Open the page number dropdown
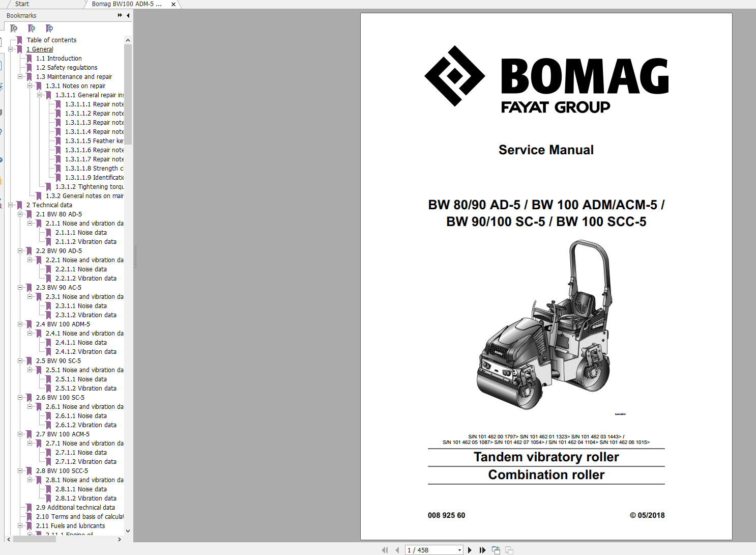 click(x=459, y=550)
